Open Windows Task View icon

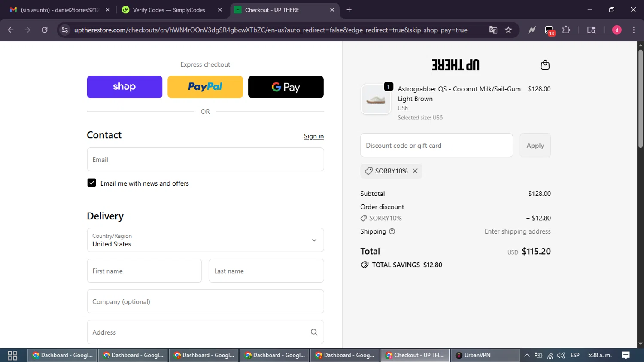(12, 355)
